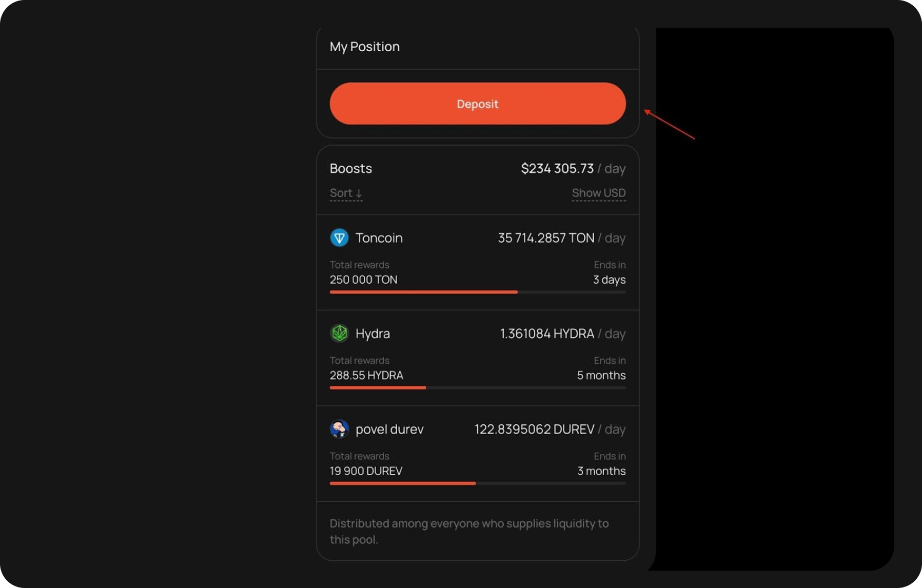Screen dimensions: 922x588
Task: Click the green Hydra token icon
Action: click(339, 334)
